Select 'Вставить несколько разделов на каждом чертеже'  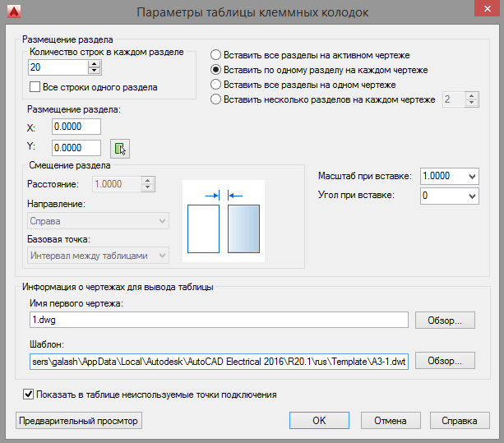(x=215, y=99)
